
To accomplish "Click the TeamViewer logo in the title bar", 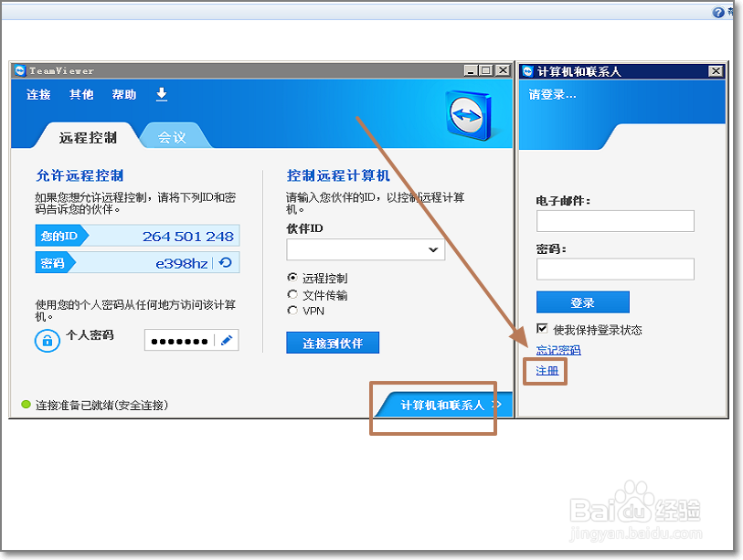I will 20,70.
